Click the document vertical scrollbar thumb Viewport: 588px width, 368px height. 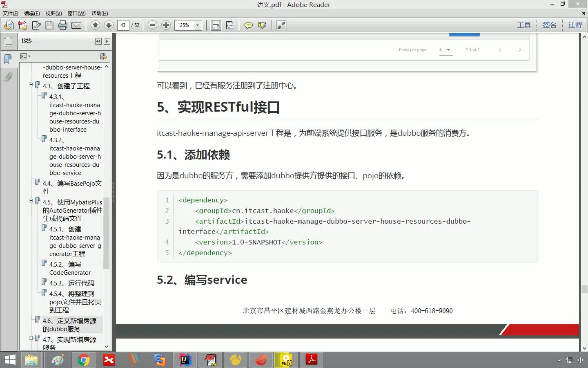pyautogui.click(x=584, y=289)
